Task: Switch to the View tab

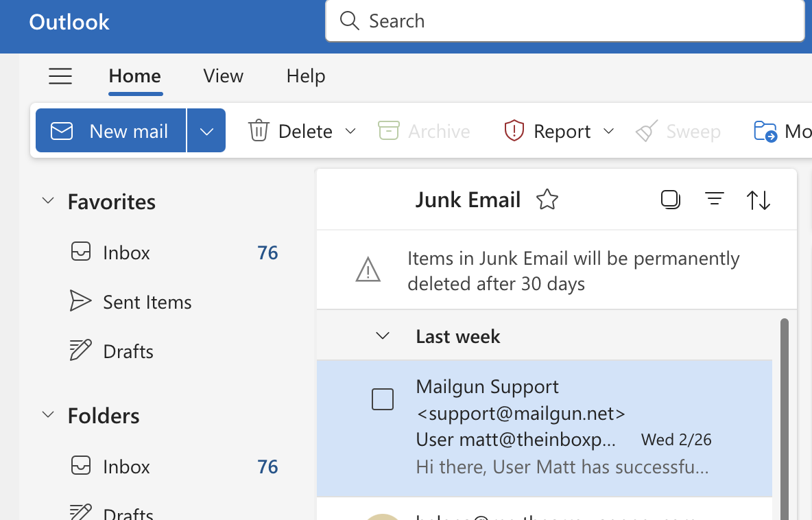Action: [x=223, y=76]
